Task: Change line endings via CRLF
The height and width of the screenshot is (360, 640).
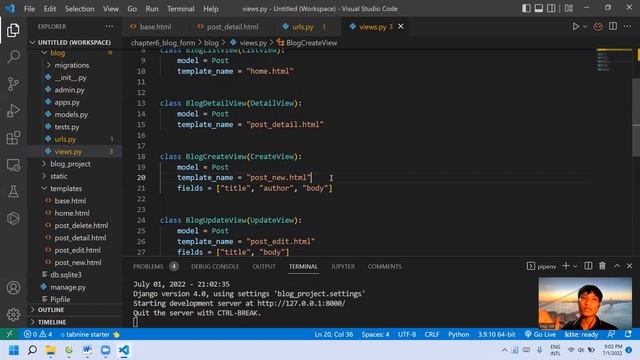Action: [x=432, y=334]
